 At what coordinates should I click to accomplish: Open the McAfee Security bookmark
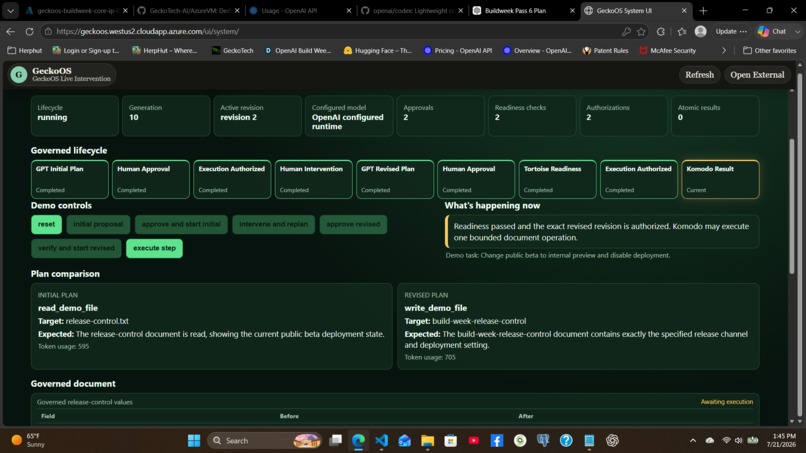(x=668, y=50)
